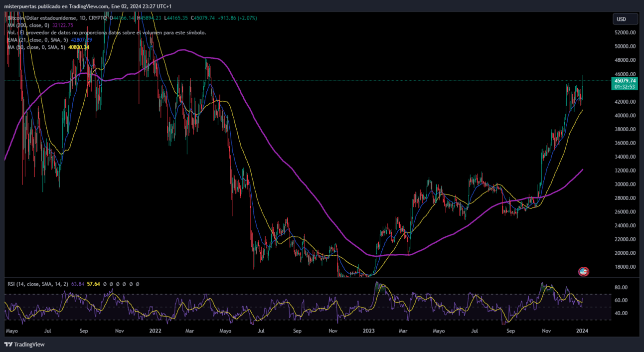Click the 2024 time axis label
This screenshot has height=352, width=644.
click(582, 331)
